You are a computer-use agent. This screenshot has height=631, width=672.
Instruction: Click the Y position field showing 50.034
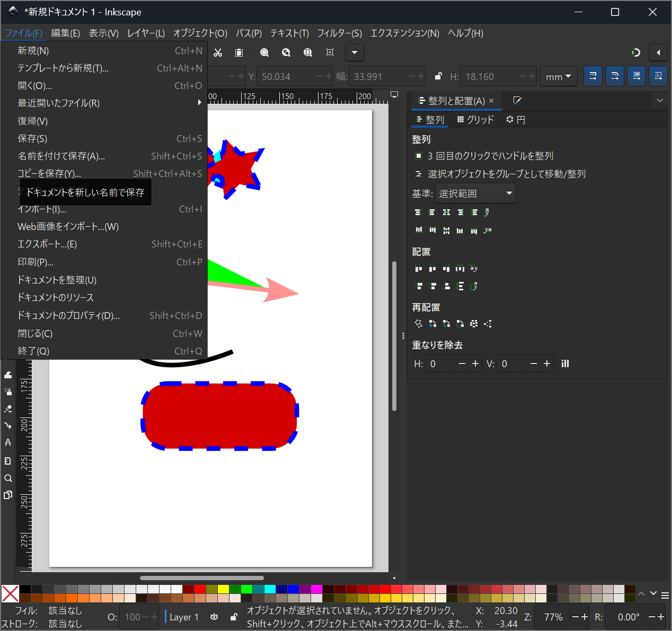tap(286, 76)
